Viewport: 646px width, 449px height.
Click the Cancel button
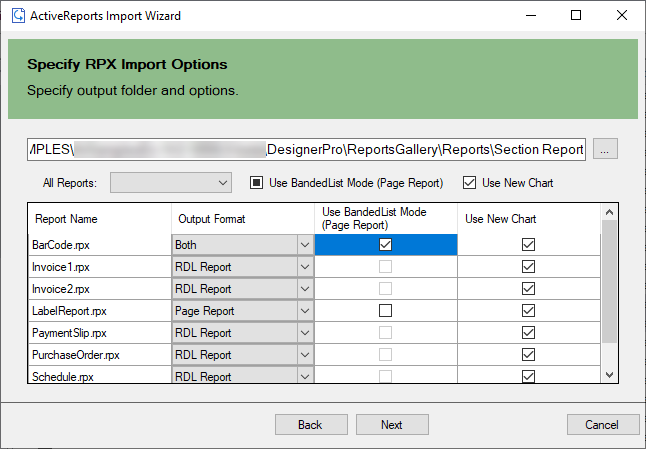coord(602,425)
